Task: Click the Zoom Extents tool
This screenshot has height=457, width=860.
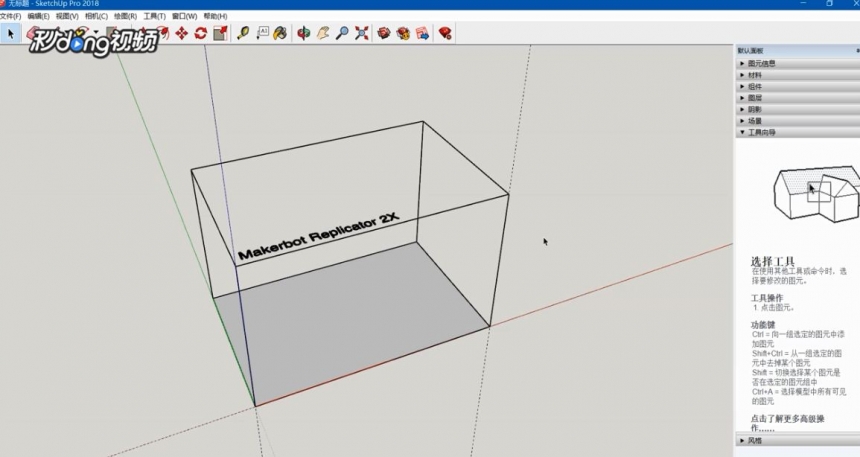Action: click(x=361, y=33)
